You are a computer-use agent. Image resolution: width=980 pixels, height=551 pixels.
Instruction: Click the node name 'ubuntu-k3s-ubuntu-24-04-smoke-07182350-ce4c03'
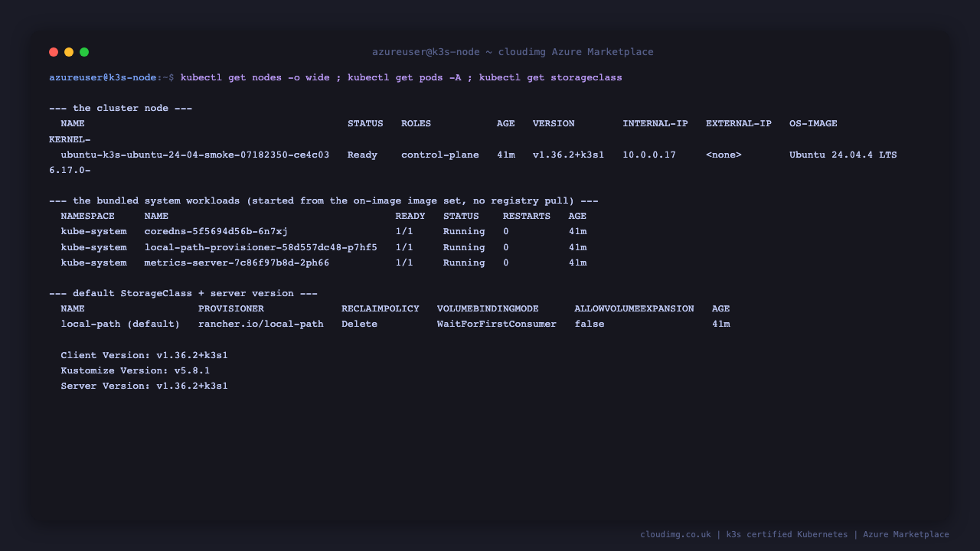click(195, 155)
